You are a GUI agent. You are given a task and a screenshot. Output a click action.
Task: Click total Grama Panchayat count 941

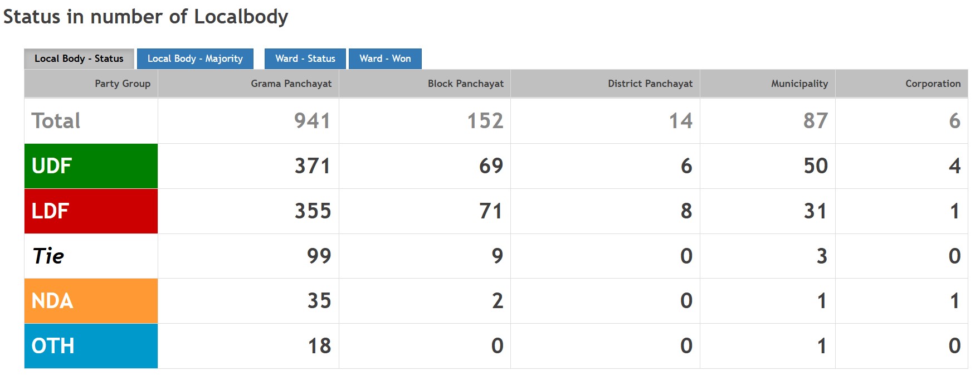(312, 121)
